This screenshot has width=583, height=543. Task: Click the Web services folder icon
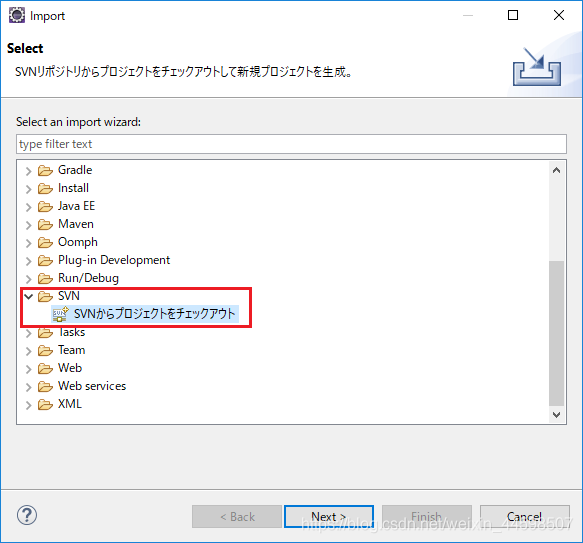pyautogui.click(x=45, y=386)
